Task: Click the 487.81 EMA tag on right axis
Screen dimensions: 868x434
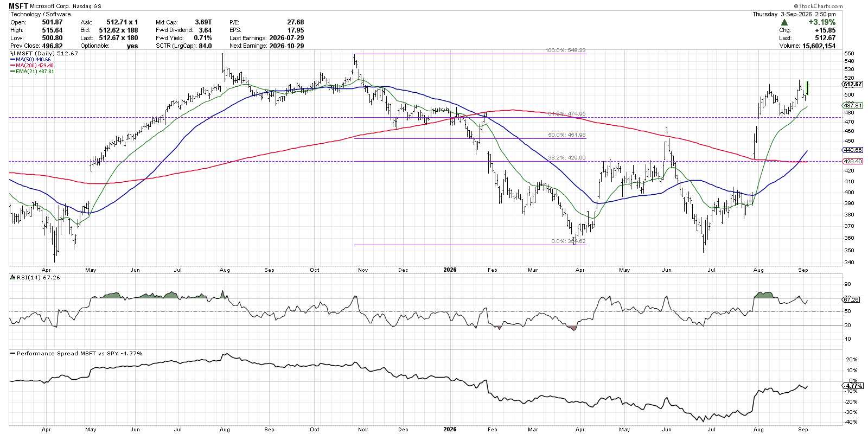Action: coord(853,106)
